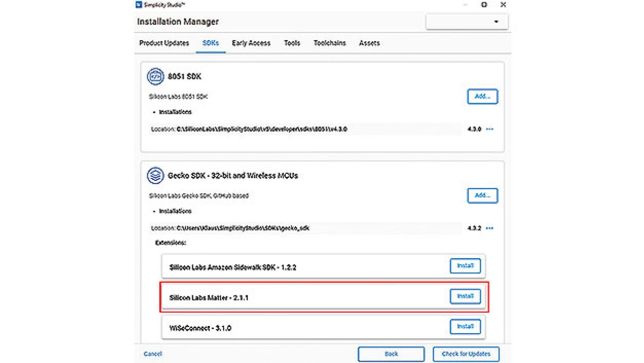The width and height of the screenshot is (644, 363).
Task: Install Silicon Labs Amazon Sidewalk SDK
Action: [x=465, y=266]
